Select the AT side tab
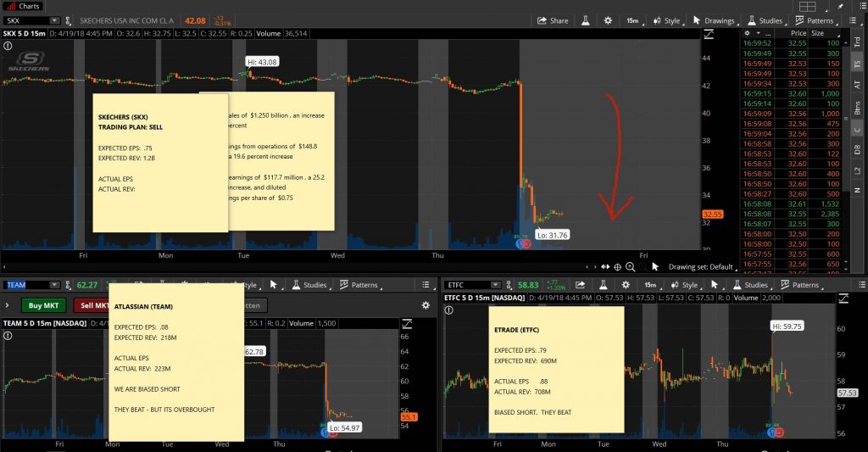 857,85
